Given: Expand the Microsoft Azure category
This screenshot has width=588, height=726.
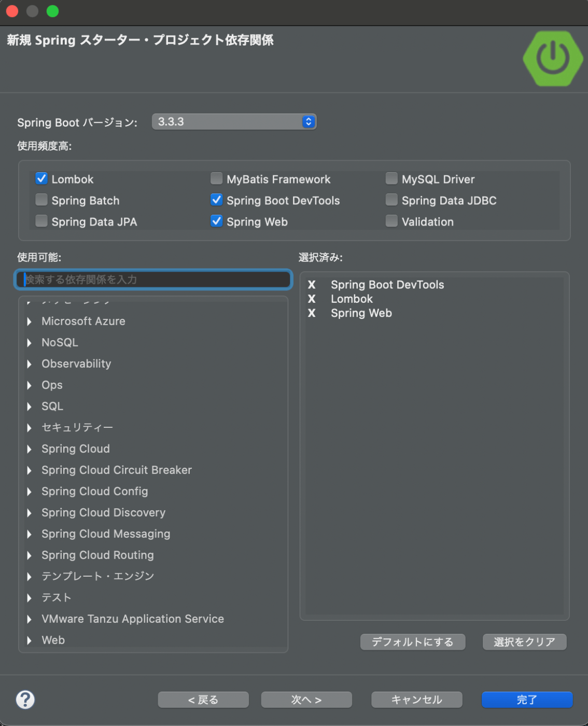Looking at the screenshot, I should tap(30, 322).
